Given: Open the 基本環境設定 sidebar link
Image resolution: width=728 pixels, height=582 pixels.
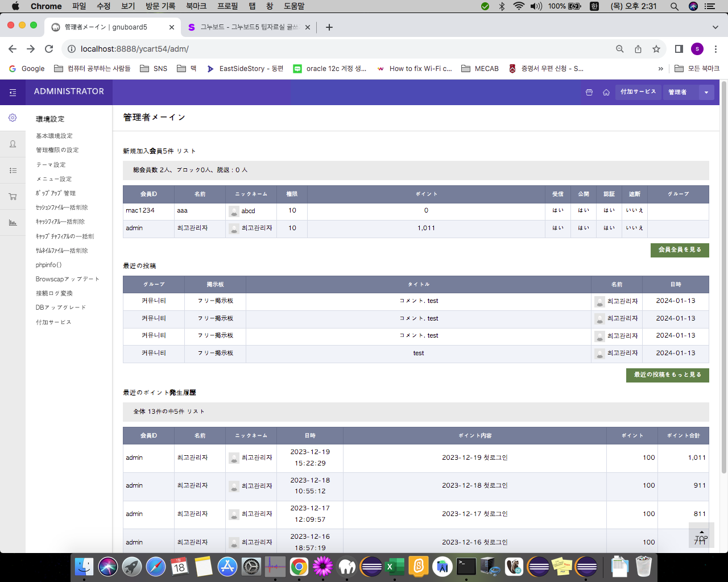Looking at the screenshot, I should coord(54,136).
